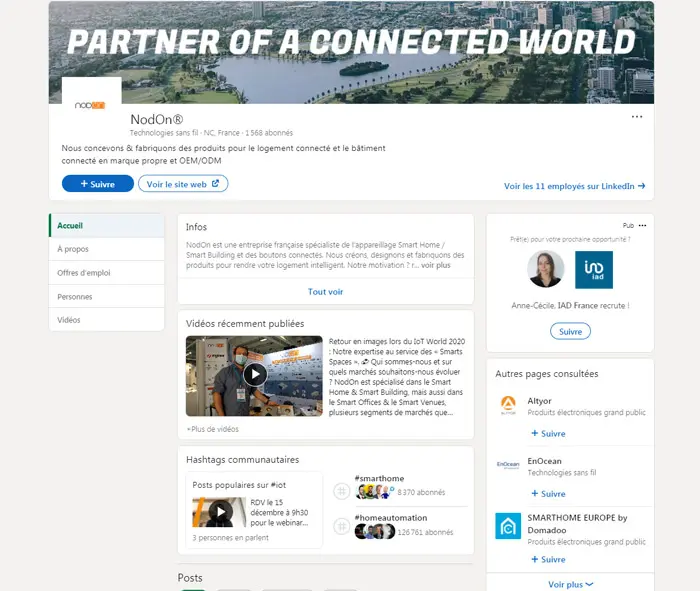Open the EnOcean page name
The height and width of the screenshot is (591, 700).
[x=545, y=461]
